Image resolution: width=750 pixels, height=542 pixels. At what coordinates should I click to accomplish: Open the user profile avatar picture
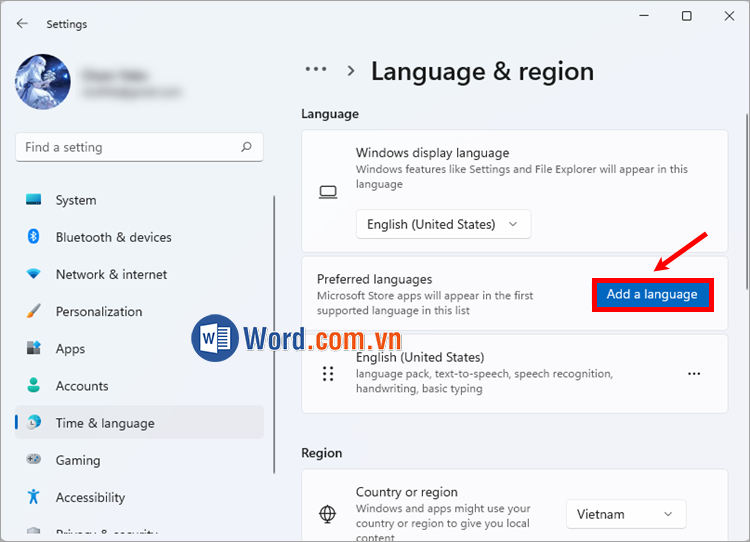(x=43, y=82)
